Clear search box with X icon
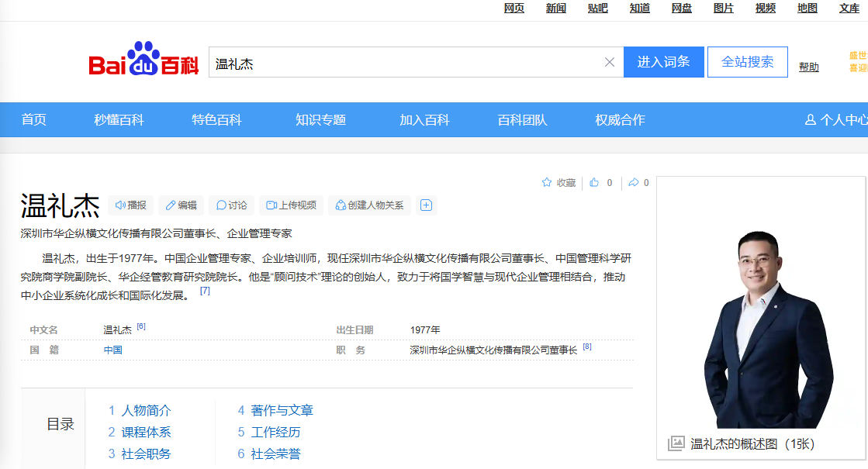868x469 pixels. [x=610, y=62]
